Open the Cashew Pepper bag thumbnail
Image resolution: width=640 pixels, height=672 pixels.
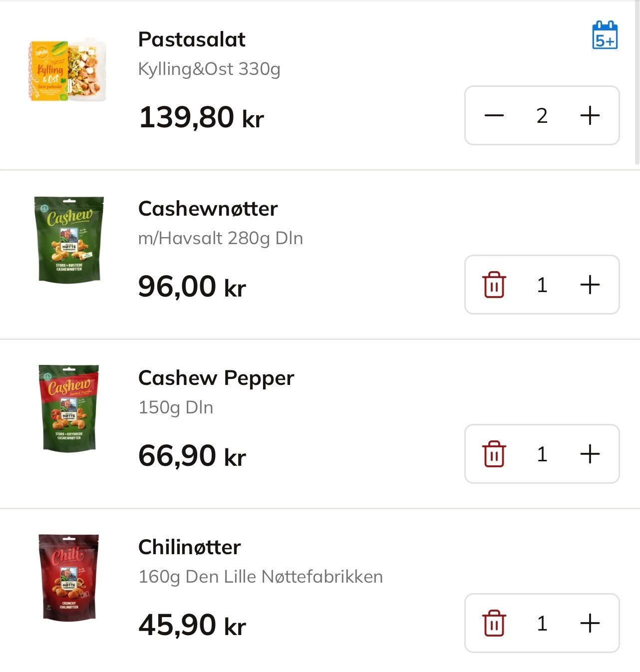(x=69, y=408)
